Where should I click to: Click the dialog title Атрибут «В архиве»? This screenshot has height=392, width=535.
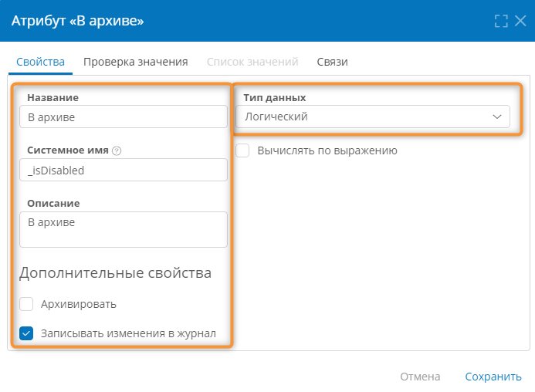pos(77,21)
